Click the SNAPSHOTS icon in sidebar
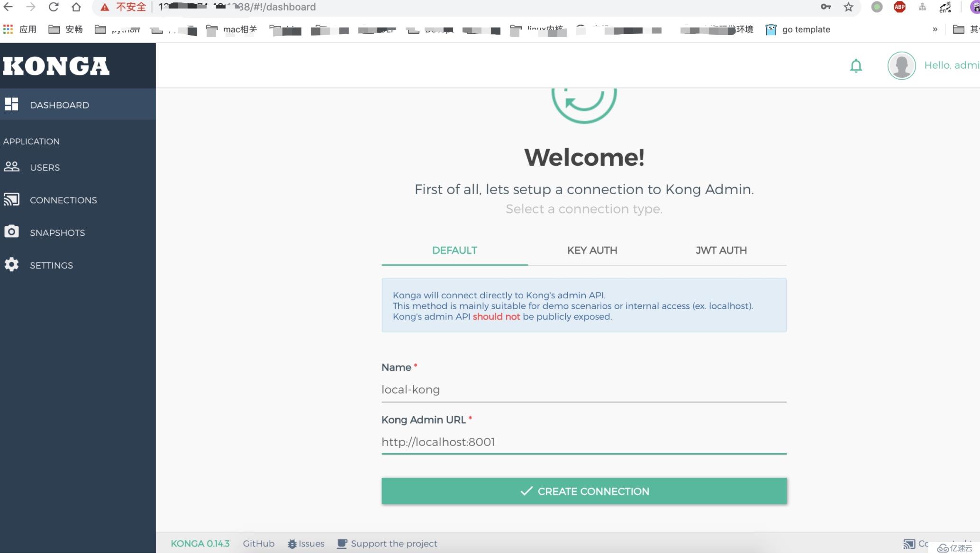Image resolution: width=980 pixels, height=554 pixels. click(x=11, y=231)
